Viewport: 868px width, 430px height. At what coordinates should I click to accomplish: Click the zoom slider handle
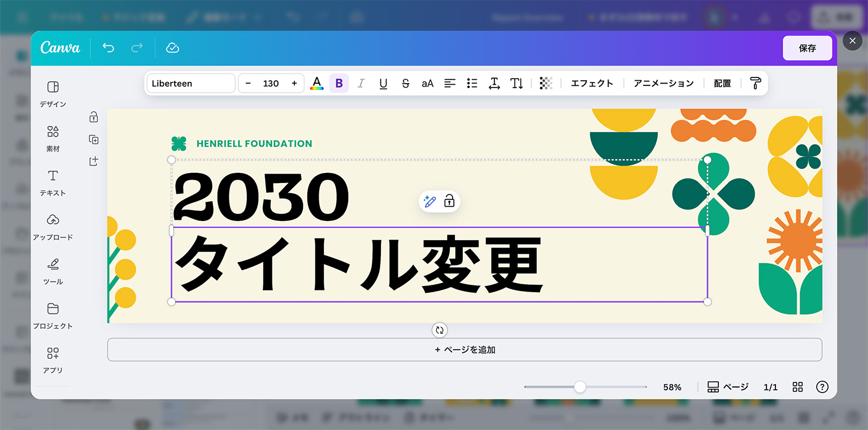(580, 387)
